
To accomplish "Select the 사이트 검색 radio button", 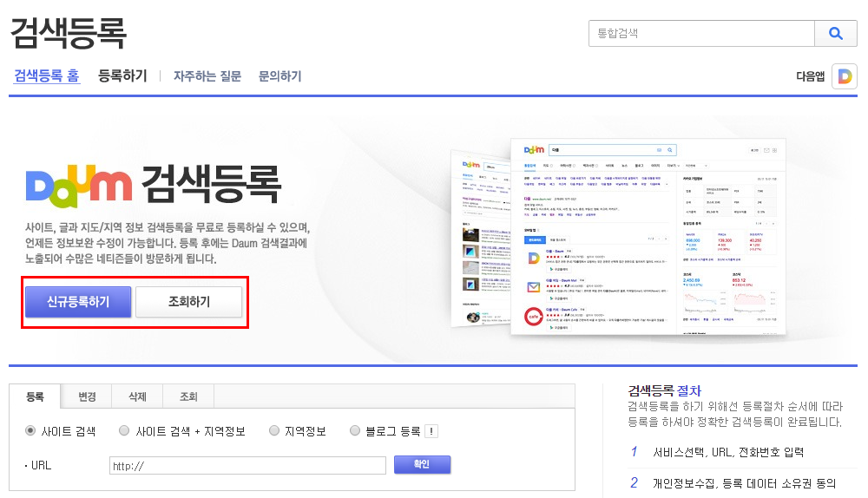I will click(30, 430).
